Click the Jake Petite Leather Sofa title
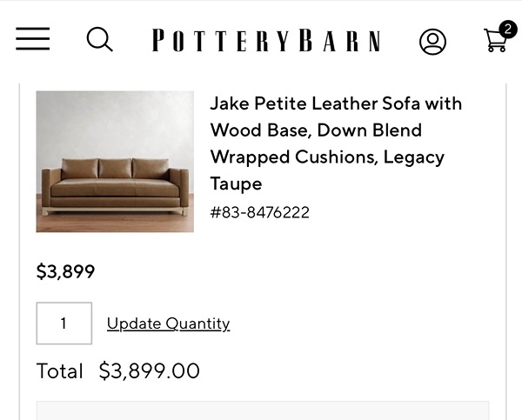This screenshot has width=522, height=420. coord(336,103)
